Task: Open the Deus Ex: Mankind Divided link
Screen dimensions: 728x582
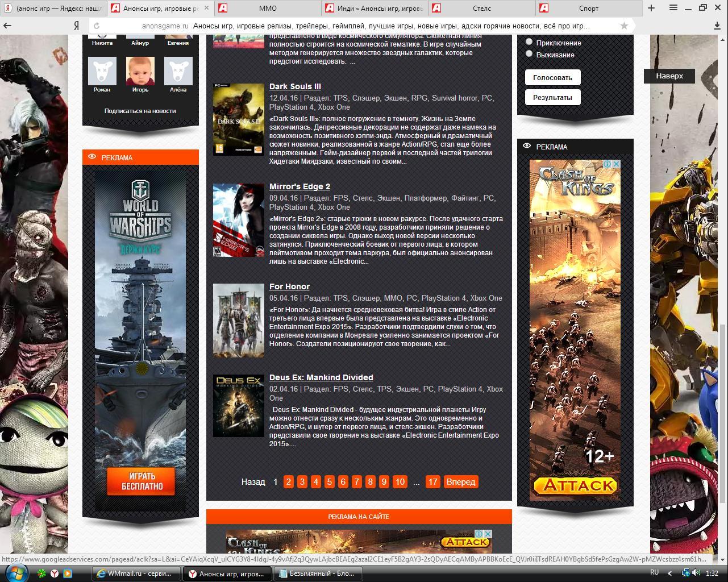Action: [321, 377]
